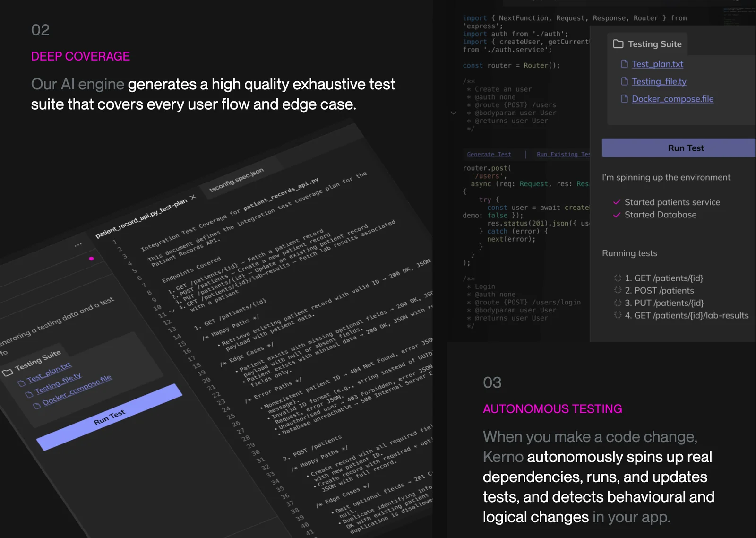Image resolution: width=756 pixels, height=538 pixels.
Task: Click the checkmark beside Started Database
Action: (616, 215)
